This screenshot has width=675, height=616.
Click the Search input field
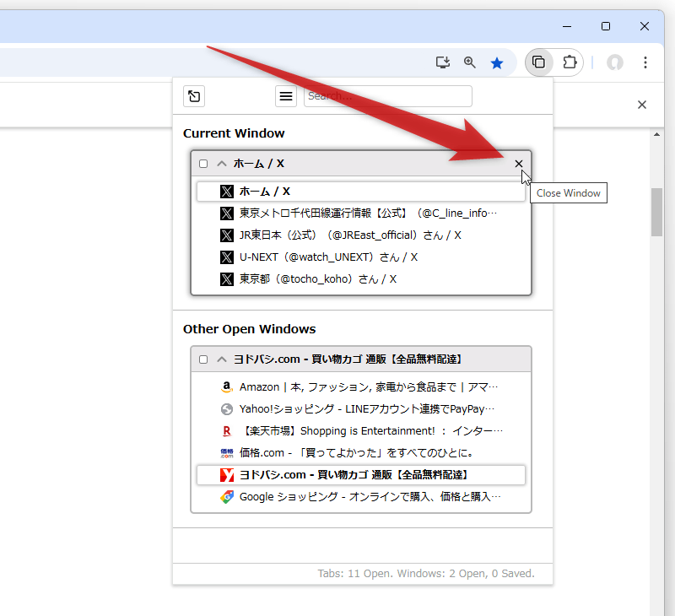pos(388,96)
